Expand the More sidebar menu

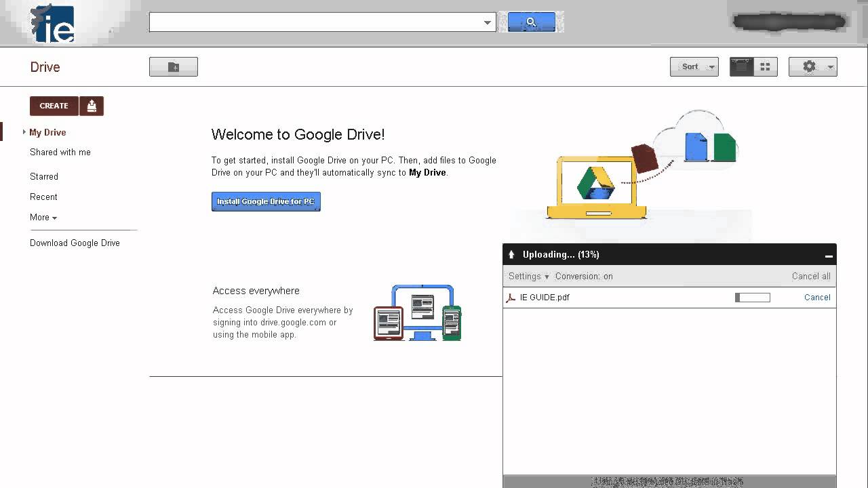click(43, 218)
